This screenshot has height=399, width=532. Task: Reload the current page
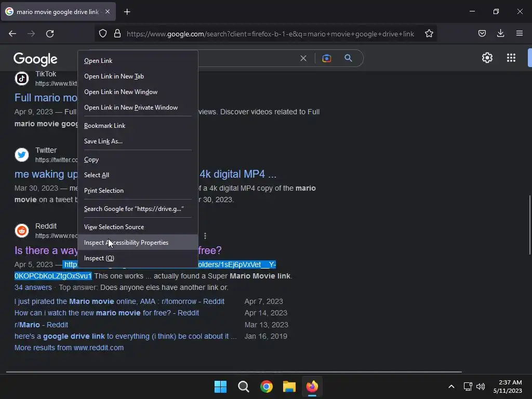pyautogui.click(x=50, y=34)
